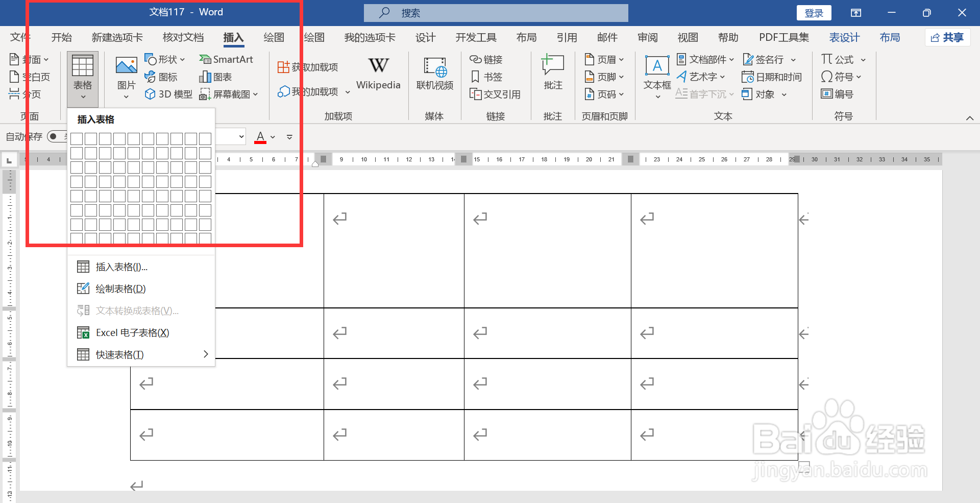Collapse the ribbon with the chevron
This screenshot has width=980, height=503.
969,118
